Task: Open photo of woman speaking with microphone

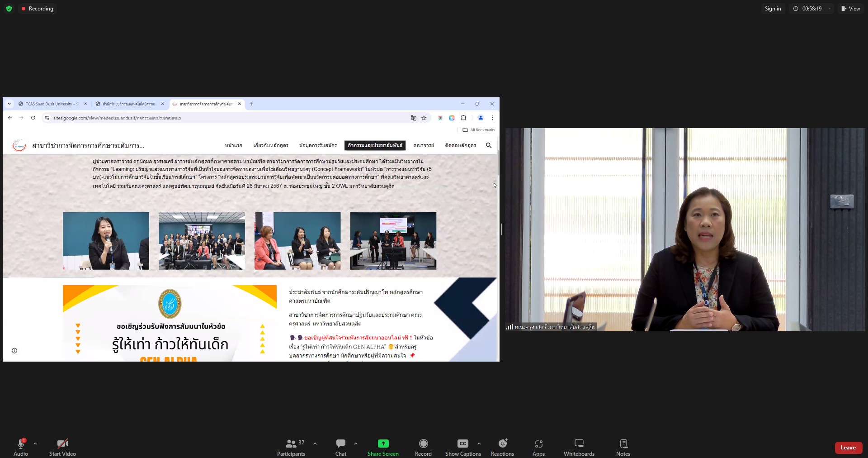Action: [106, 241]
